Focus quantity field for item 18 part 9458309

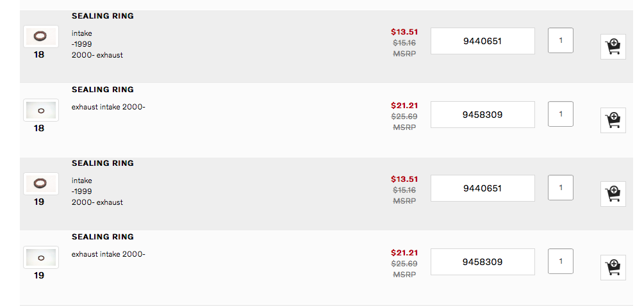tap(561, 114)
